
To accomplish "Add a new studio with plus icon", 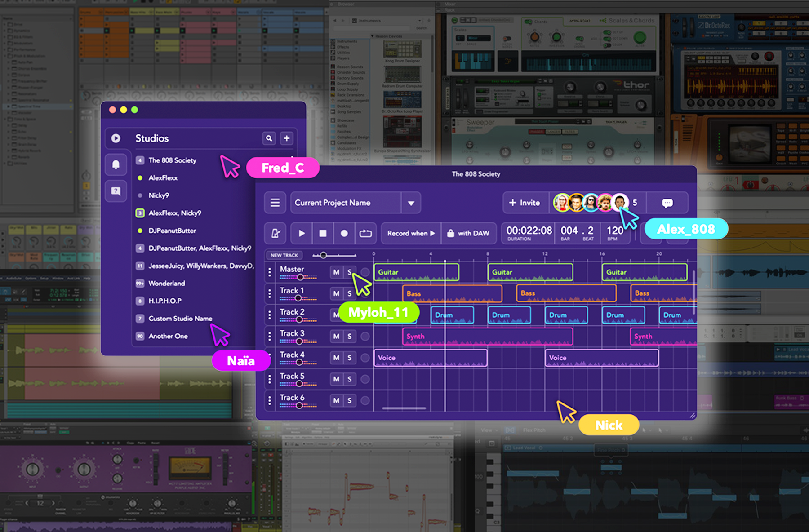I will pos(287,138).
